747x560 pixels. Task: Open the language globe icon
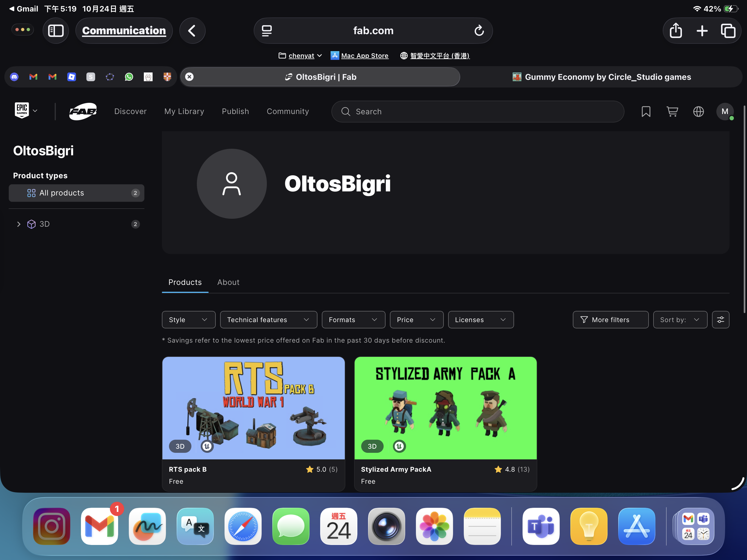click(698, 112)
